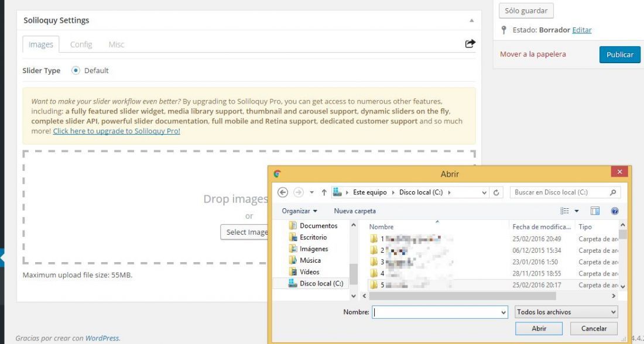
Task: Open the view options dropdown arrow
Action: (576, 211)
